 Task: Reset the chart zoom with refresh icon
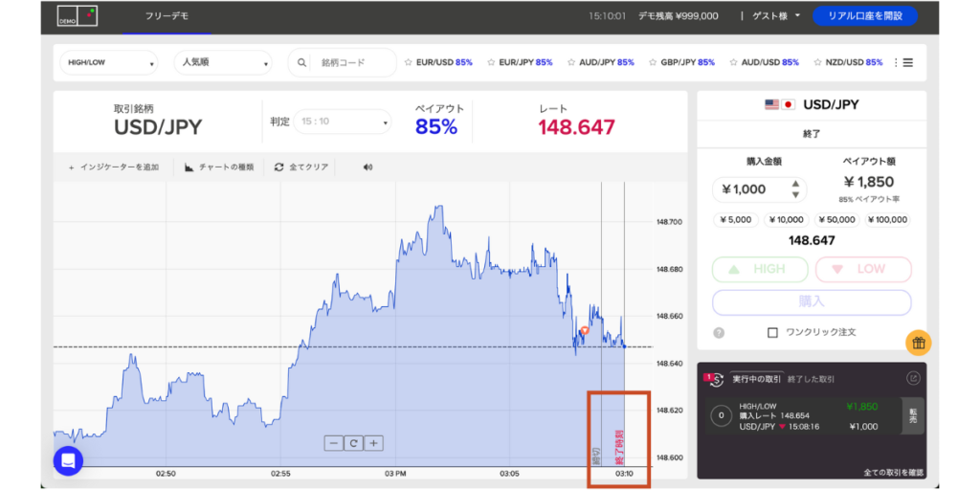353,443
